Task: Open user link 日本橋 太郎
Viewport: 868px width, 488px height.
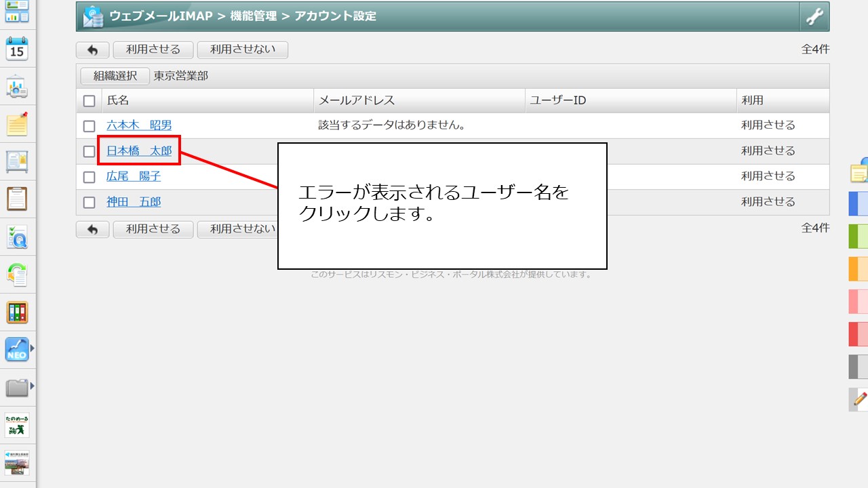Action: (x=139, y=150)
